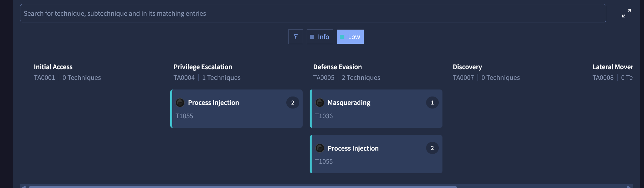Click the right scroll arrow
Screen dimensions: 644x188
click(x=629, y=187)
